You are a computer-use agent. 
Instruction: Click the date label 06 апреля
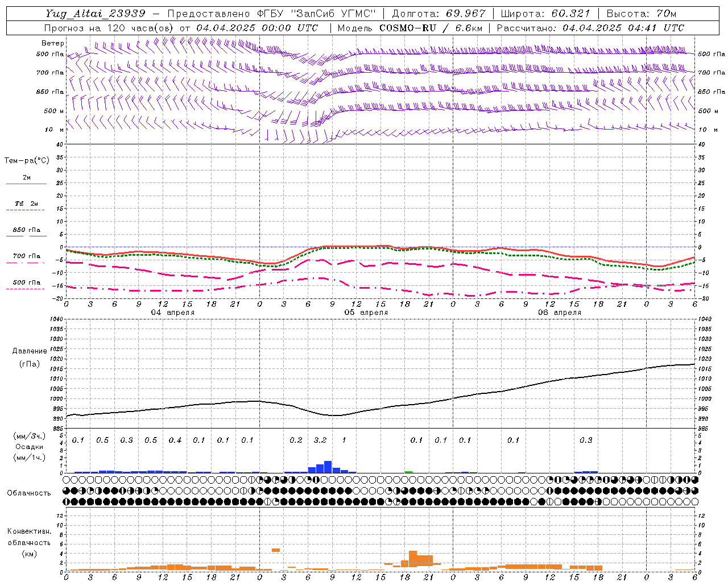click(559, 313)
